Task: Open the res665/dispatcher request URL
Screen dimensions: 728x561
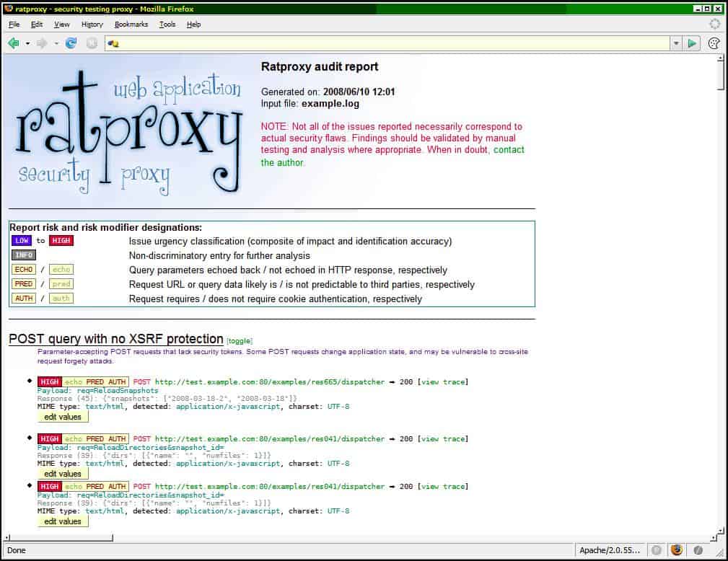Action: (270, 382)
